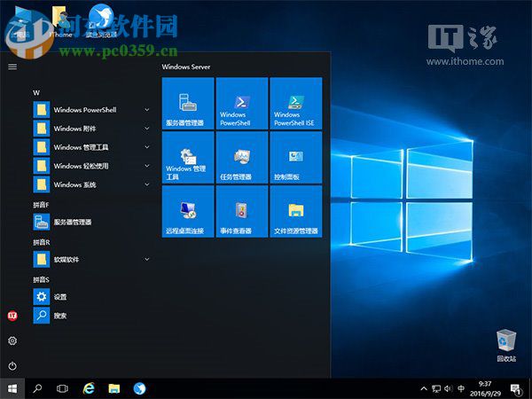Click the hamburger menu icon in Start
The width and height of the screenshot is (532, 399).
click(12, 66)
